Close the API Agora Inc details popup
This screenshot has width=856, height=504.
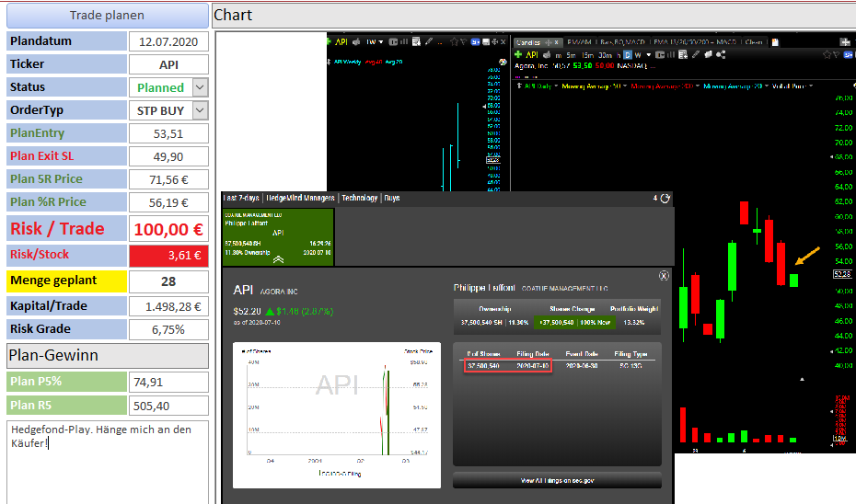tap(664, 276)
